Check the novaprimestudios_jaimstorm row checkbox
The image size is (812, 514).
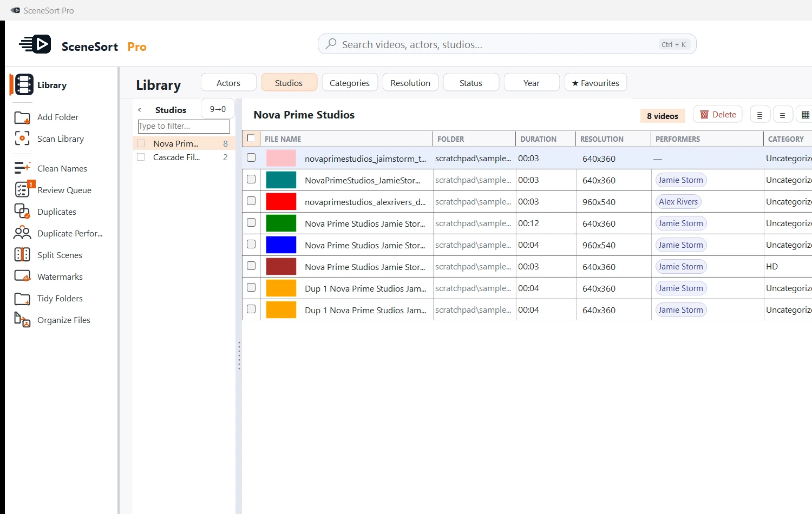click(251, 157)
